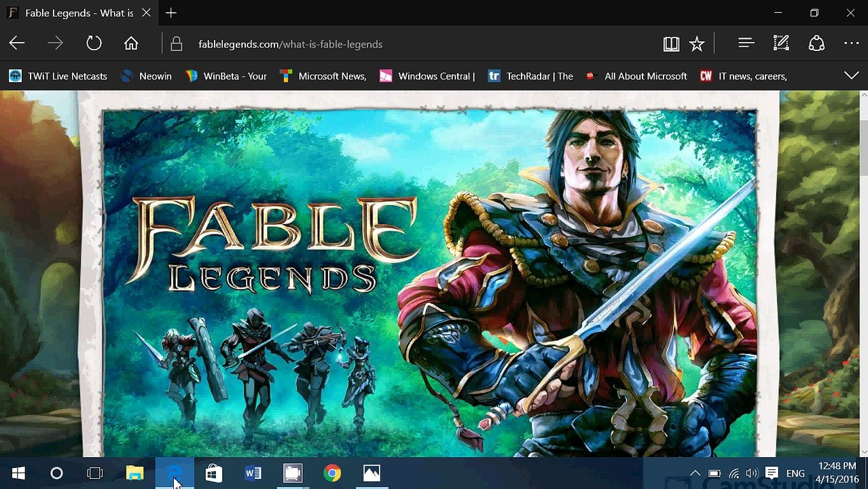Open the IT news, careers favorite
Viewport: 868px width, 489px height.
(x=744, y=76)
